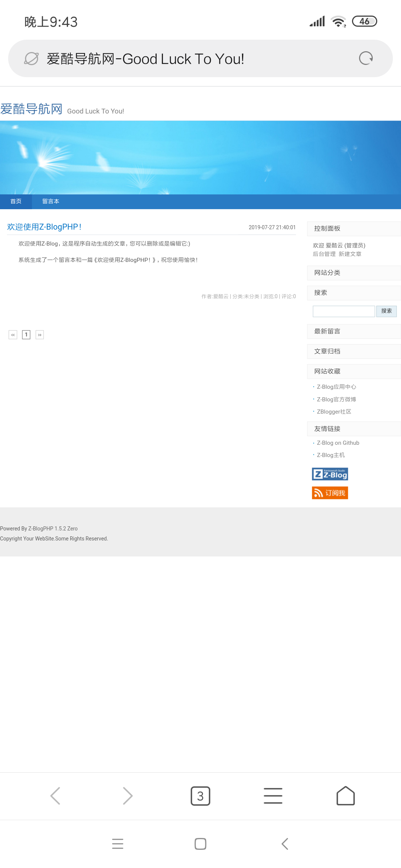Tap the Android recent apps button
Image resolution: width=401 pixels, height=868 pixels.
118,844
